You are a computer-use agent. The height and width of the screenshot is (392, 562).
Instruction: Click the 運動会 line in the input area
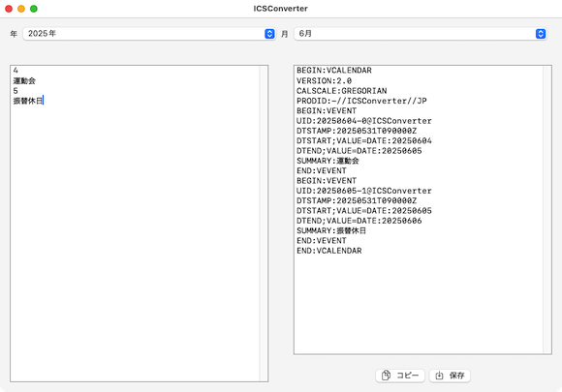pos(24,80)
